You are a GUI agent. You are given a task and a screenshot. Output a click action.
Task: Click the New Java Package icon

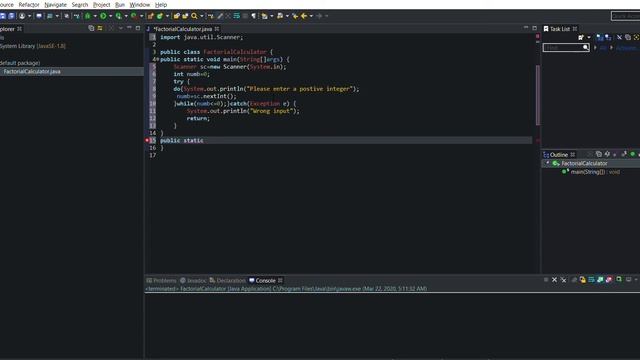151,16
